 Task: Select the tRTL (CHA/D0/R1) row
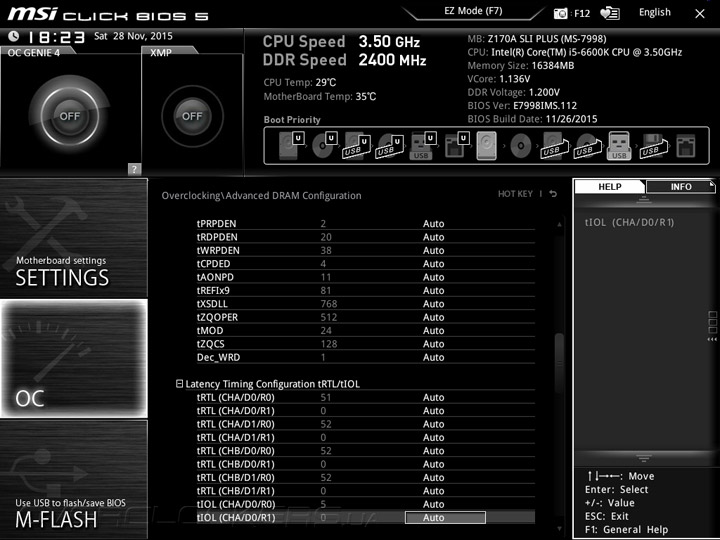(366, 411)
